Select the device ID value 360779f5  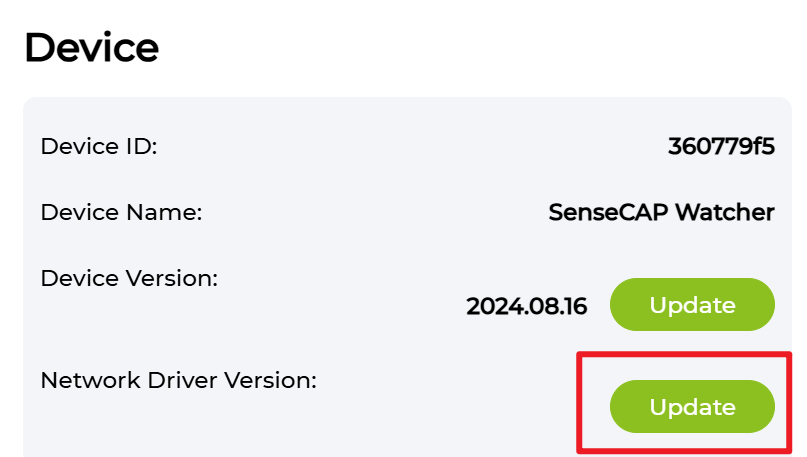pyautogui.click(x=721, y=146)
